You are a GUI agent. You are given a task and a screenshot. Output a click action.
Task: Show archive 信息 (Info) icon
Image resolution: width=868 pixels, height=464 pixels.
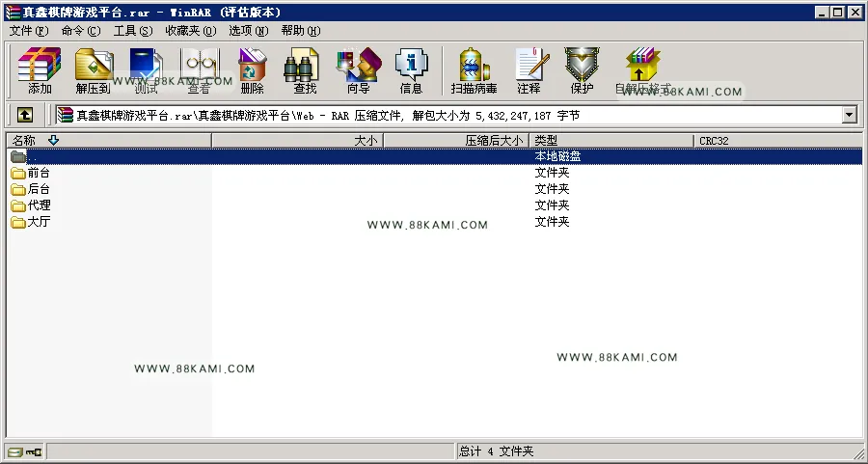click(411, 70)
